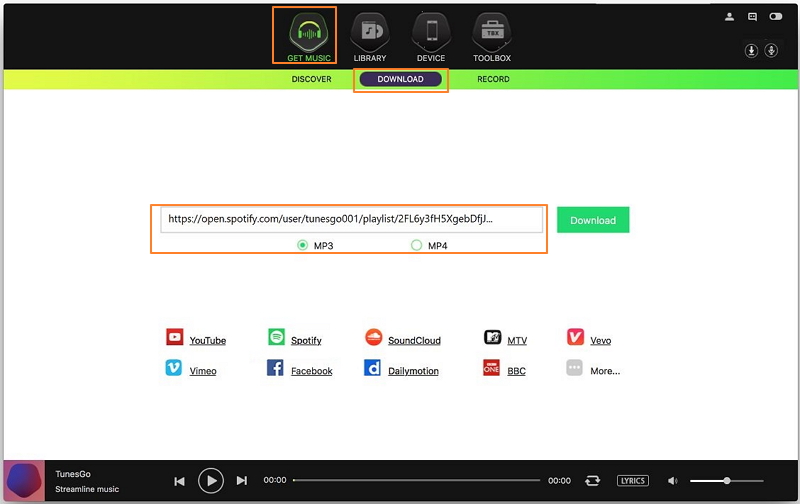Switch to the Record tab
The image size is (800, 504).
point(493,79)
